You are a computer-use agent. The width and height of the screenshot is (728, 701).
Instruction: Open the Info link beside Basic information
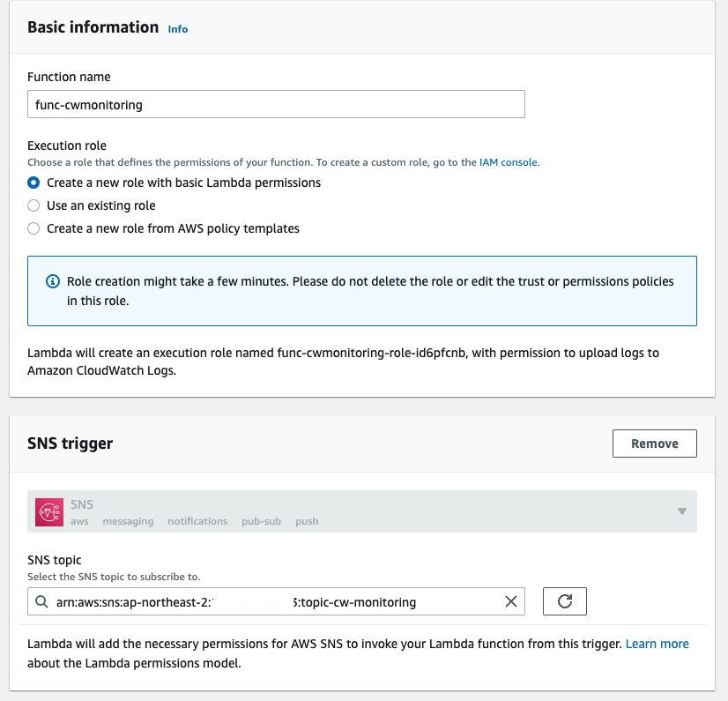coord(178,29)
